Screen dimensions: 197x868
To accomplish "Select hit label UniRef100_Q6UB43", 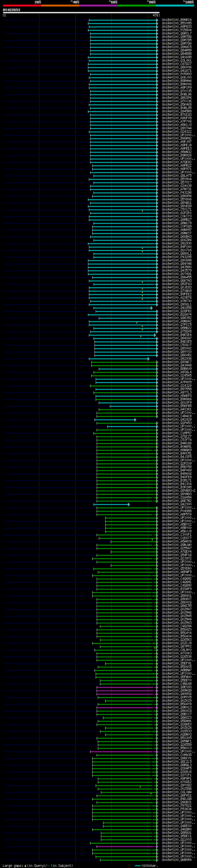I will coord(176,236).
